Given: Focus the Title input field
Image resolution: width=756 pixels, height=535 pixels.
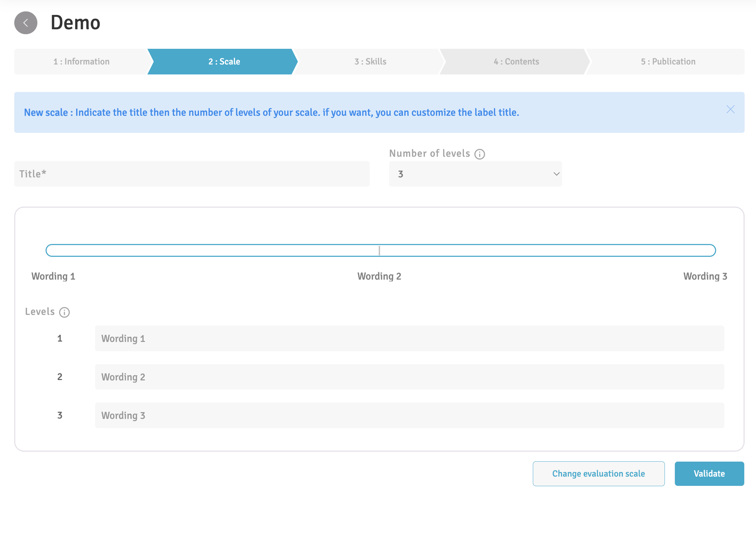Looking at the screenshot, I should [x=192, y=174].
